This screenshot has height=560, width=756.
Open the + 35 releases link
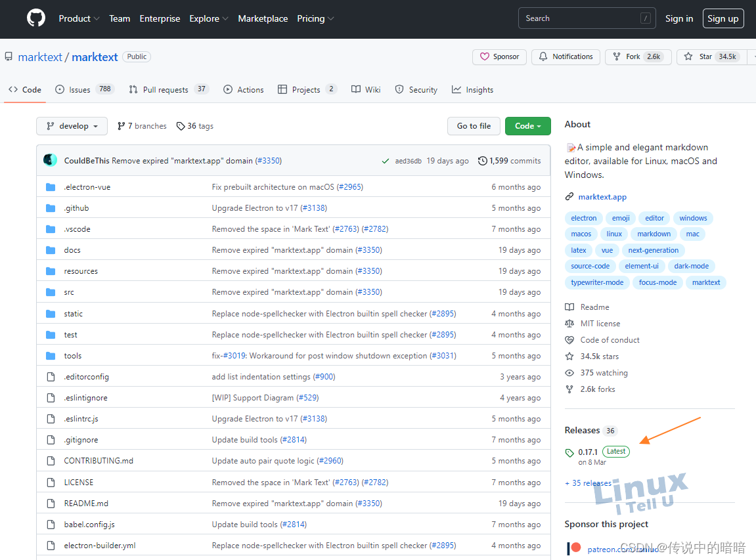click(589, 483)
